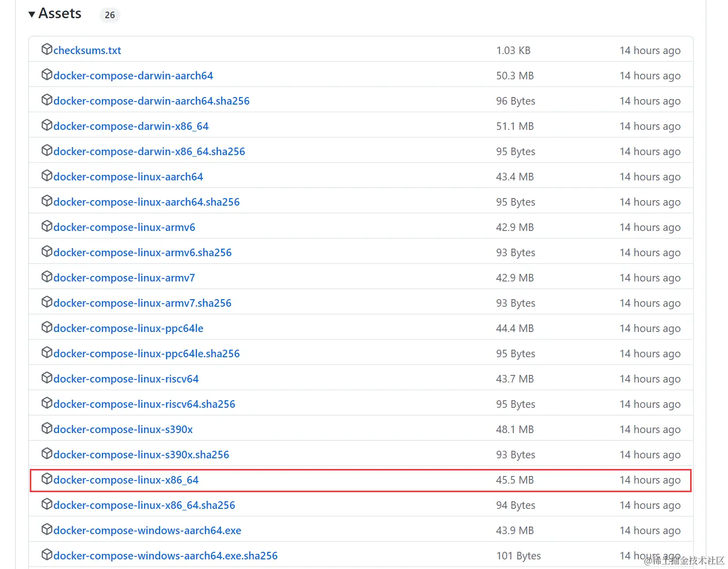
Task: Click package icon for docker-compose-windows-aarch64.exe
Action: tap(47, 529)
